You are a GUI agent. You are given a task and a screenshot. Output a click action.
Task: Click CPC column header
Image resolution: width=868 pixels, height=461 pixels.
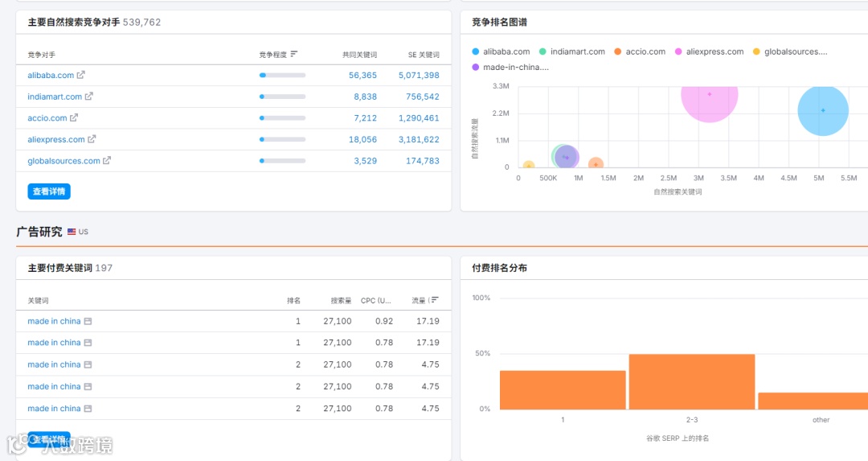coord(376,301)
